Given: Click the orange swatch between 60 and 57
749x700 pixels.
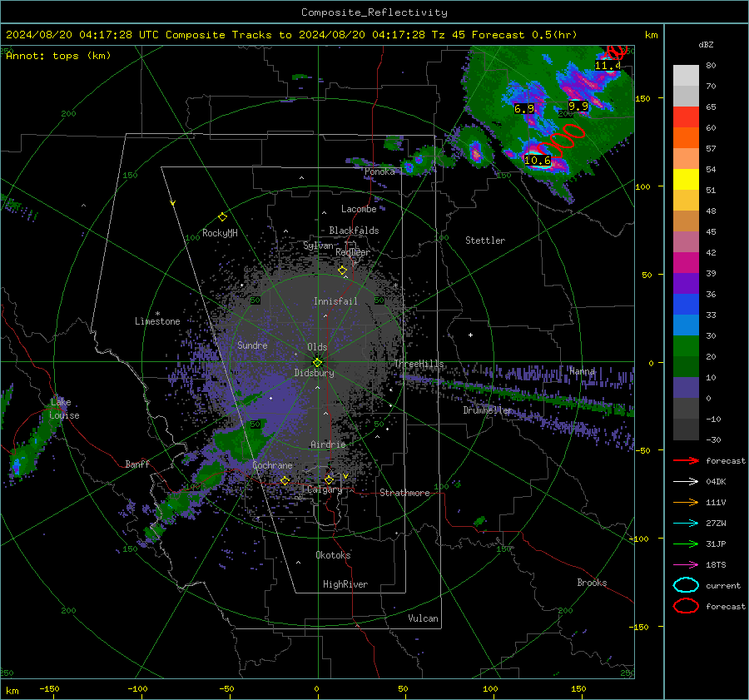Looking at the screenshot, I should [686, 138].
